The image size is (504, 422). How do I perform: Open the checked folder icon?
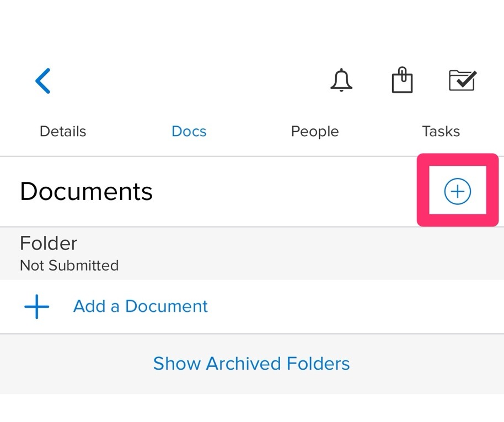pos(463,80)
